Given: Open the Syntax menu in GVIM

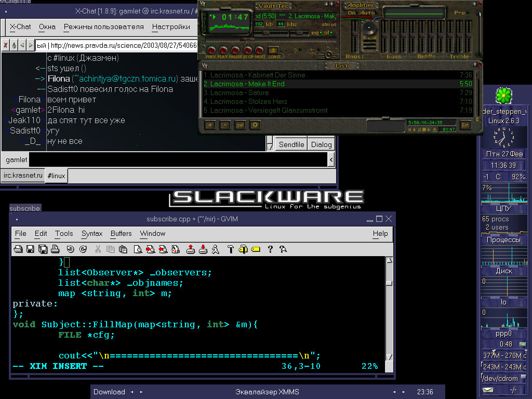Looking at the screenshot, I should click(92, 234).
